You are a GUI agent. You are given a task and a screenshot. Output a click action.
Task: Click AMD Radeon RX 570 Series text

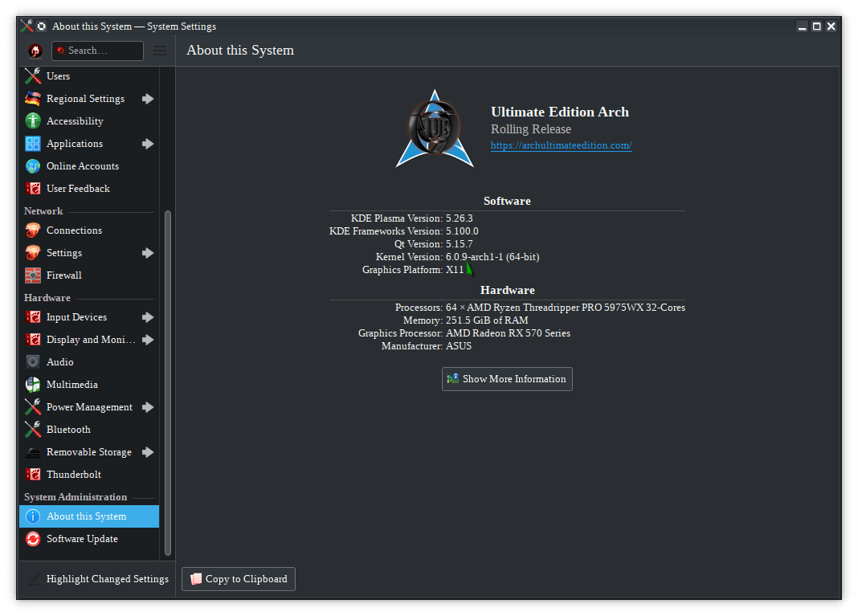tap(508, 333)
